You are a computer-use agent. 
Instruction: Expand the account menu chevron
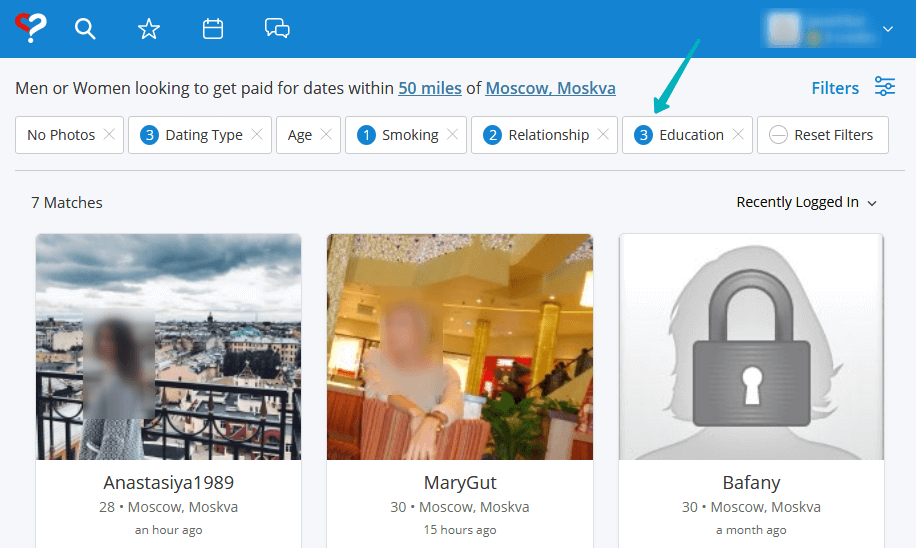tap(888, 30)
